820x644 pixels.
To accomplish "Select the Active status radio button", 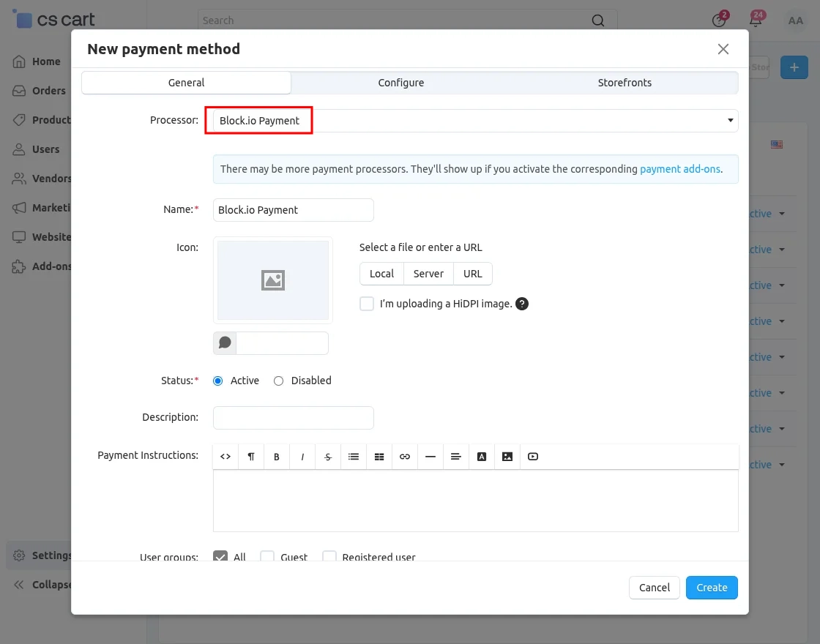I will tap(218, 381).
